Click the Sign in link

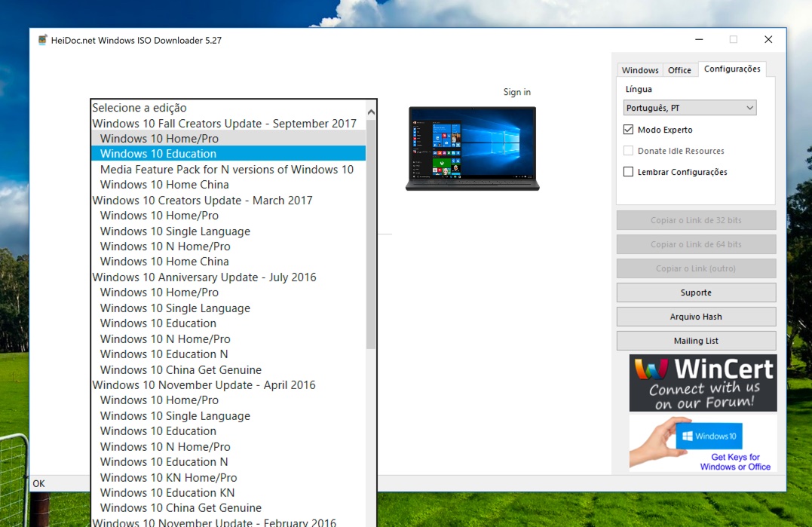click(x=516, y=92)
